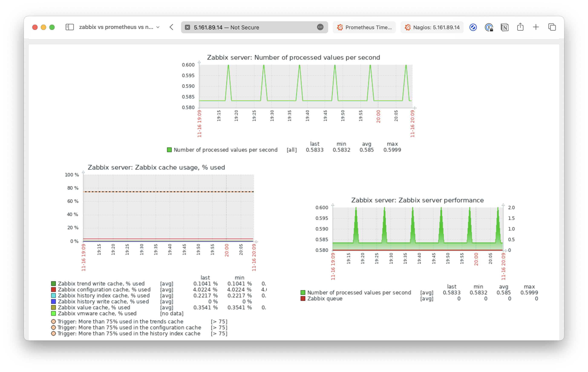Click the Notion extension icon

pyautogui.click(x=504, y=27)
